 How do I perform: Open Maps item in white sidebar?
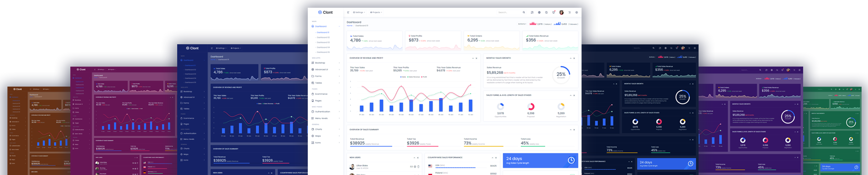pyautogui.click(x=326, y=136)
